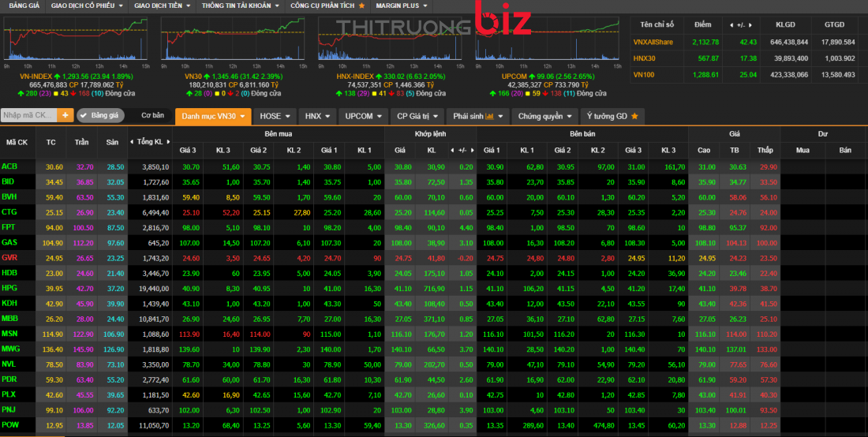Click HPG total volume 19,440,00
868x437 pixels.
(x=155, y=288)
